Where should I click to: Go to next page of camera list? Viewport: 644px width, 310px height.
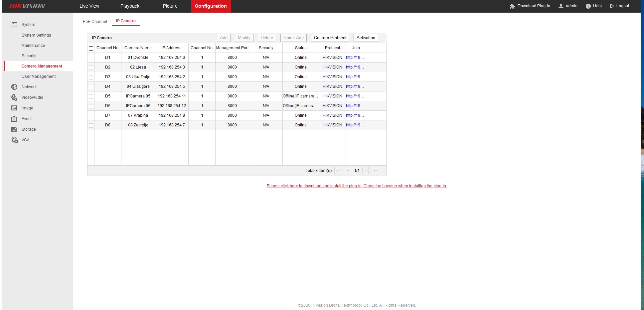pyautogui.click(x=365, y=171)
